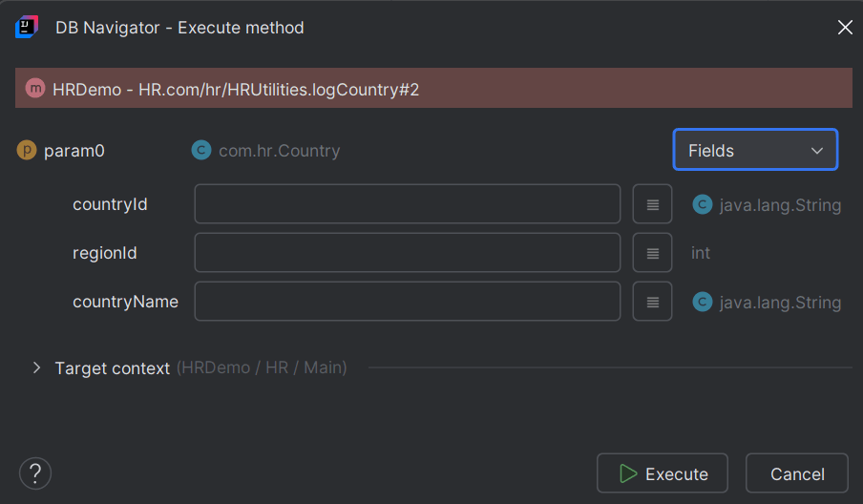Click the method icon beside HRDemo header
The height and width of the screenshot is (504, 863).
pos(35,88)
